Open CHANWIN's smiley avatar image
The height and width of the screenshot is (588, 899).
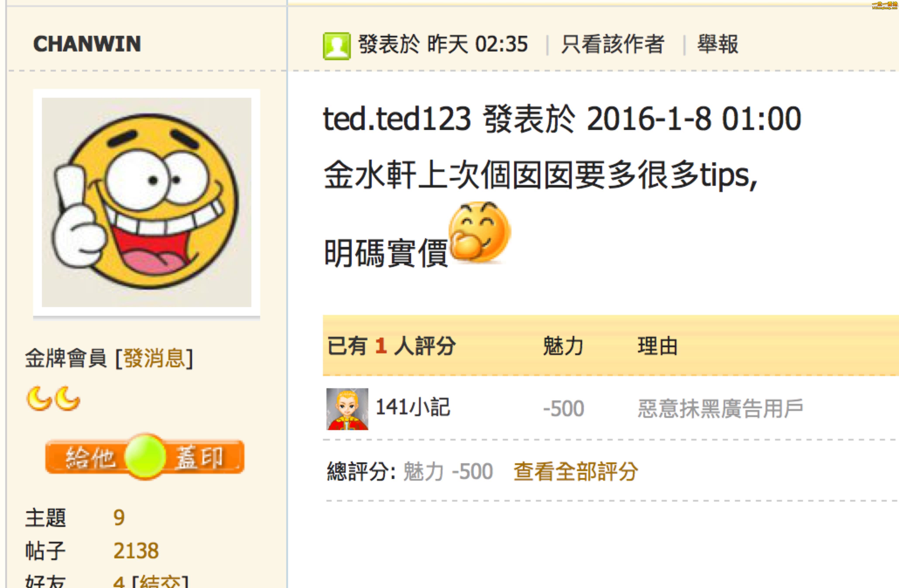click(147, 202)
